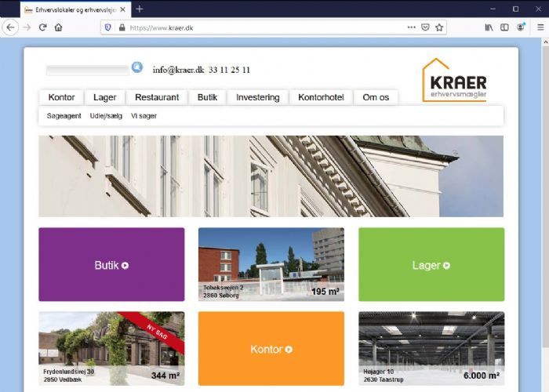This screenshot has height=392, width=549.
Task: Open the Restaurant menu tab
Action: (157, 97)
